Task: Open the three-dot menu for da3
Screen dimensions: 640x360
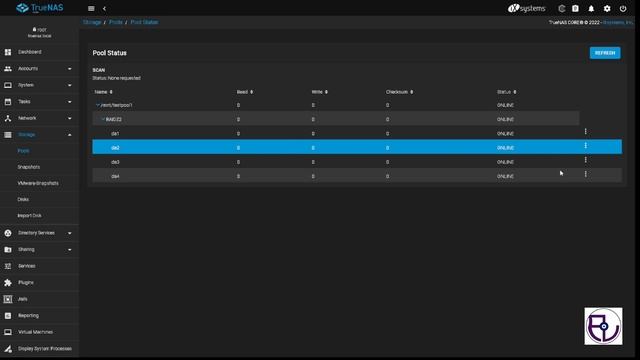Action: [x=585, y=160]
